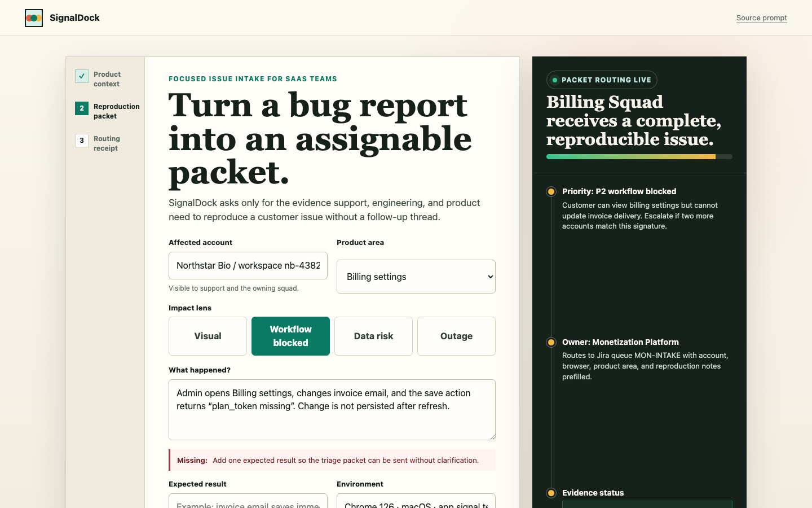The image size is (812, 508).
Task: Open the Product area dropdown
Action: (x=416, y=277)
